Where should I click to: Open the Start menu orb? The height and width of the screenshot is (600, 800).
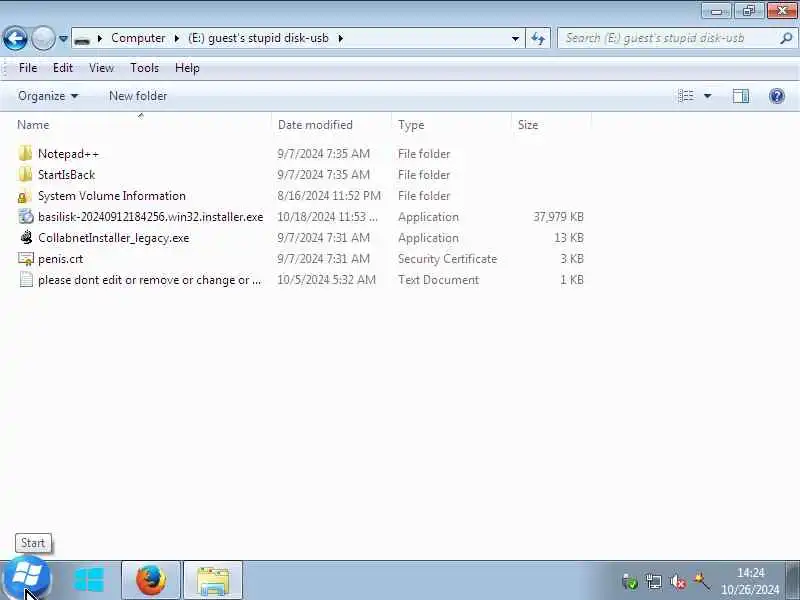[27, 580]
